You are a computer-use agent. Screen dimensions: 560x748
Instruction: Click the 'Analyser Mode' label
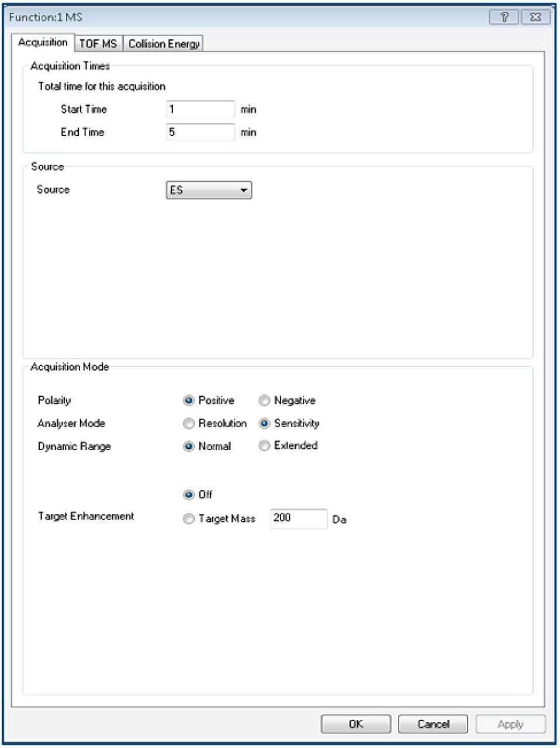(x=71, y=423)
